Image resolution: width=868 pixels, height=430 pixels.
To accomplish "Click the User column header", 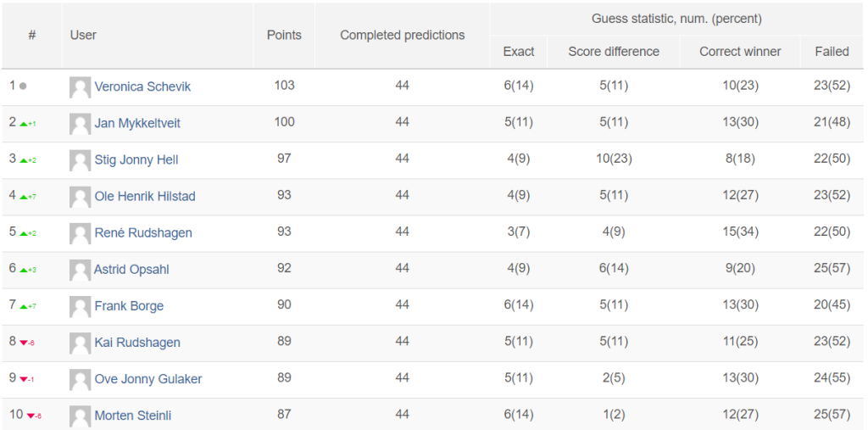I will tap(83, 36).
